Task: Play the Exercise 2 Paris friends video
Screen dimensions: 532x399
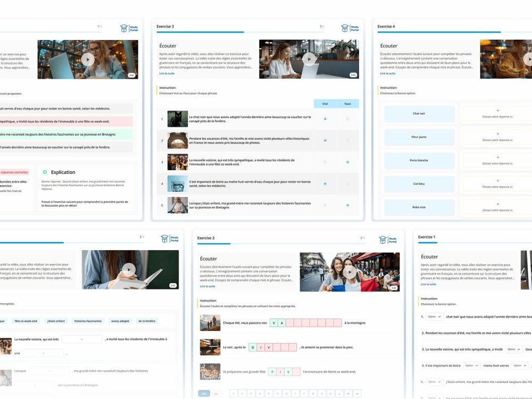Action: [x=350, y=272]
